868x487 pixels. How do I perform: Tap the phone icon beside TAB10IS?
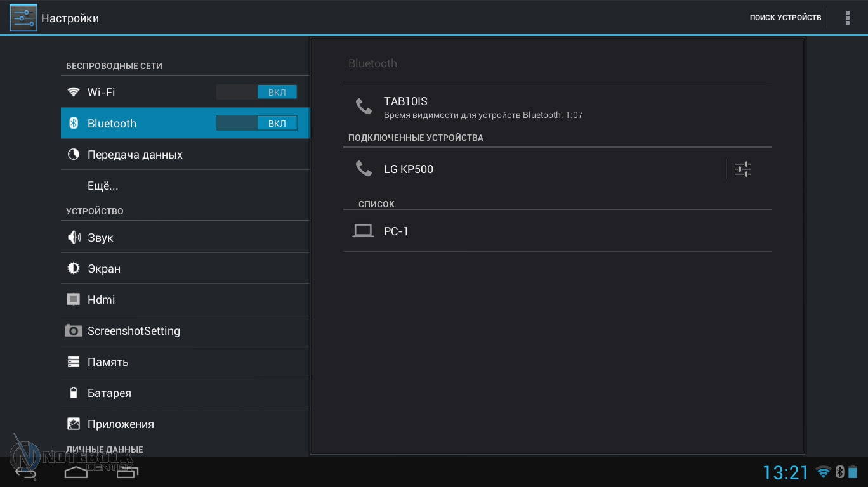point(364,107)
